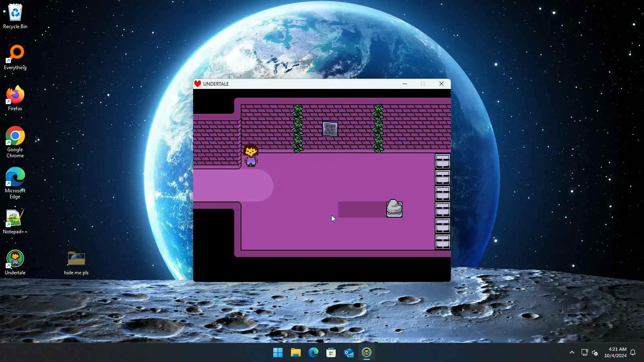Open the clock showing 4:21 AM
Image resolution: width=644 pixels, height=362 pixels.
click(615, 352)
